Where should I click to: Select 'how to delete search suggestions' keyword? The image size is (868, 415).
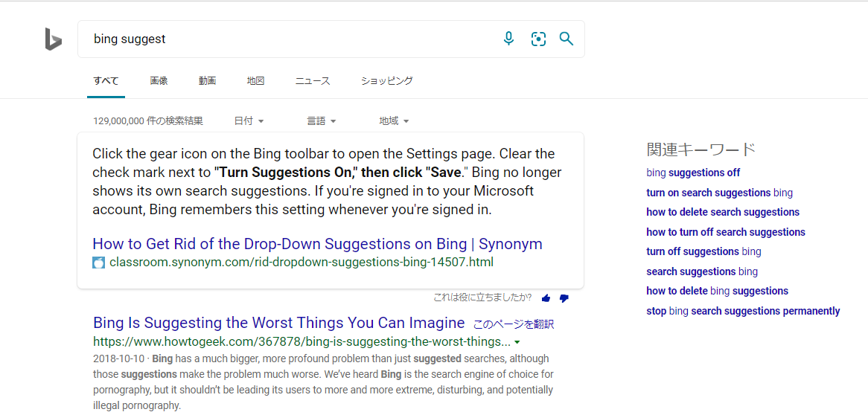tap(723, 212)
